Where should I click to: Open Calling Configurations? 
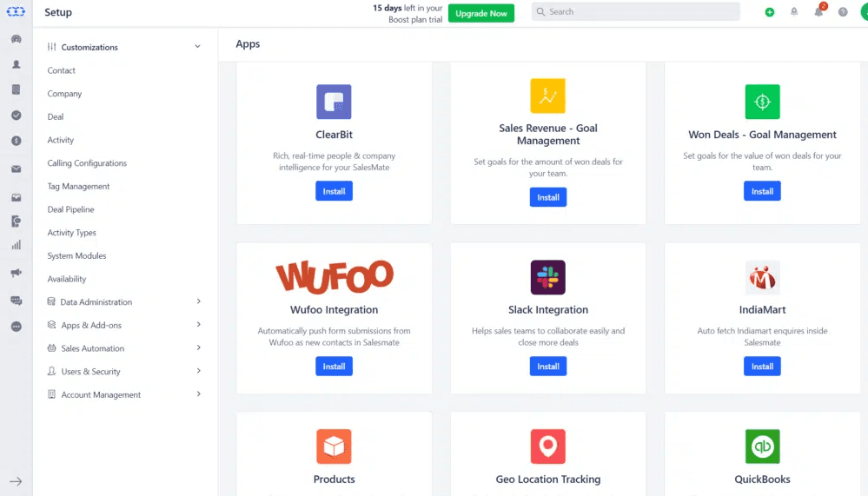click(x=87, y=163)
